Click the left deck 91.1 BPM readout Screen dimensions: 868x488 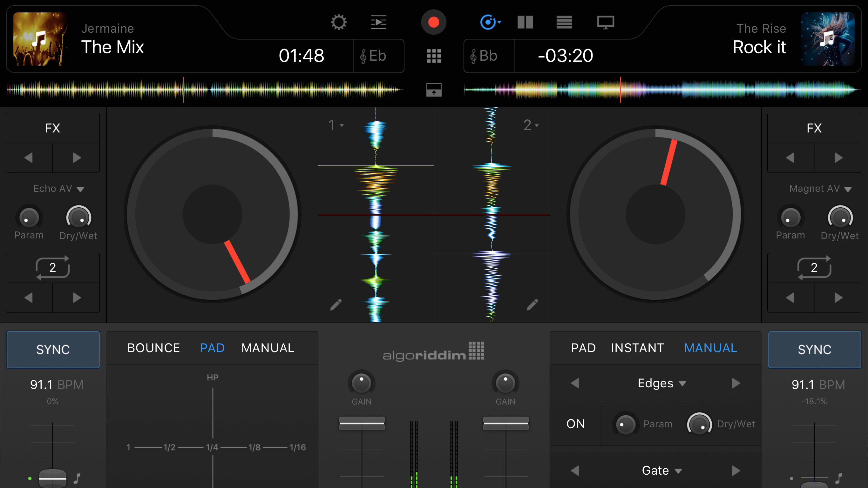click(57, 384)
